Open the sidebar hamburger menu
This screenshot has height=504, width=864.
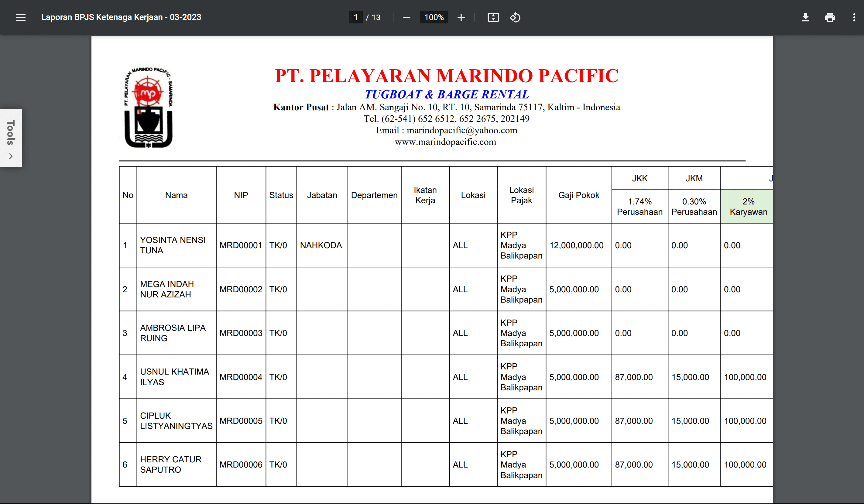pos(21,18)
